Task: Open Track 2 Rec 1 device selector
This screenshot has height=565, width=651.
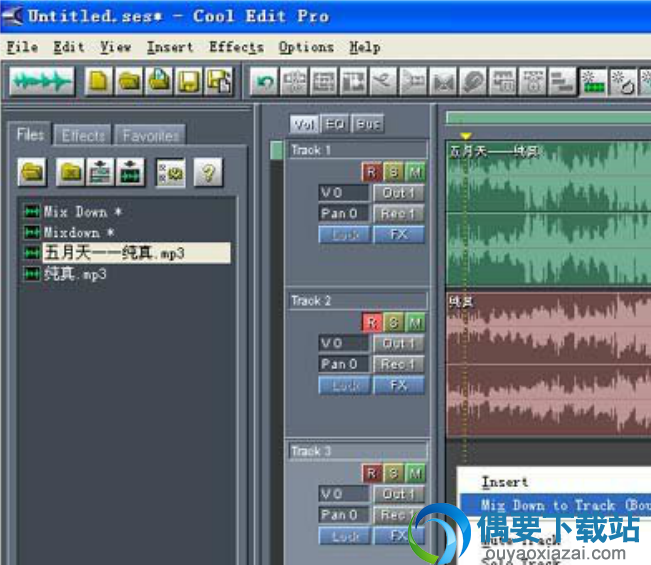Action: (399, 364)
